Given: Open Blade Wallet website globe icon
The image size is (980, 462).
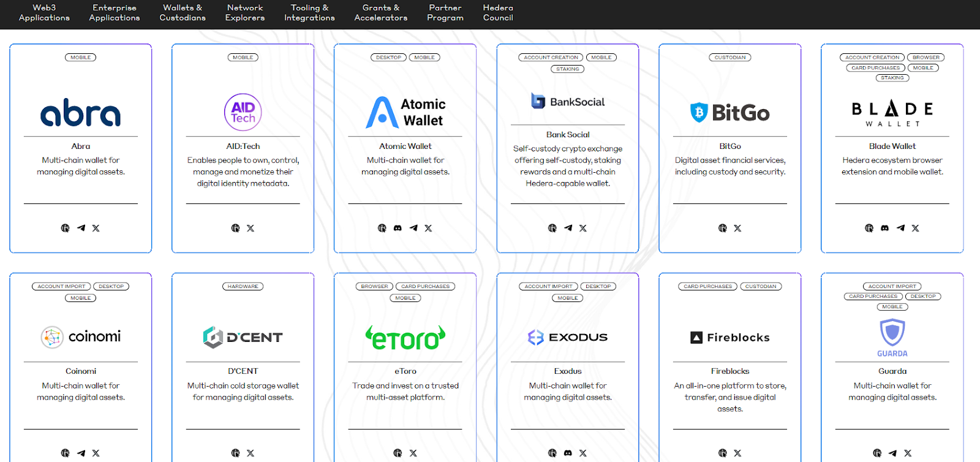Looking at the screenshot, I should coord(869,228).
